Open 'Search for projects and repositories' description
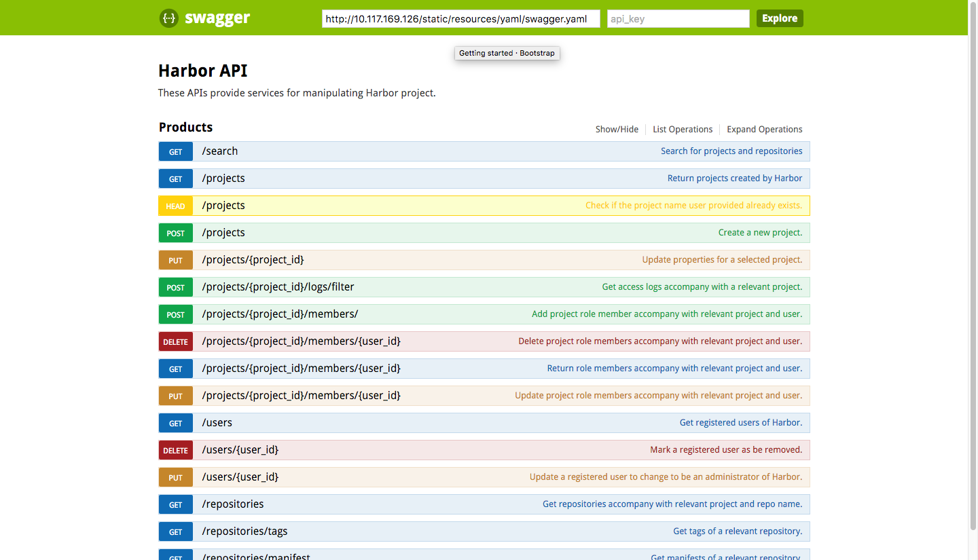 [731, 151]
